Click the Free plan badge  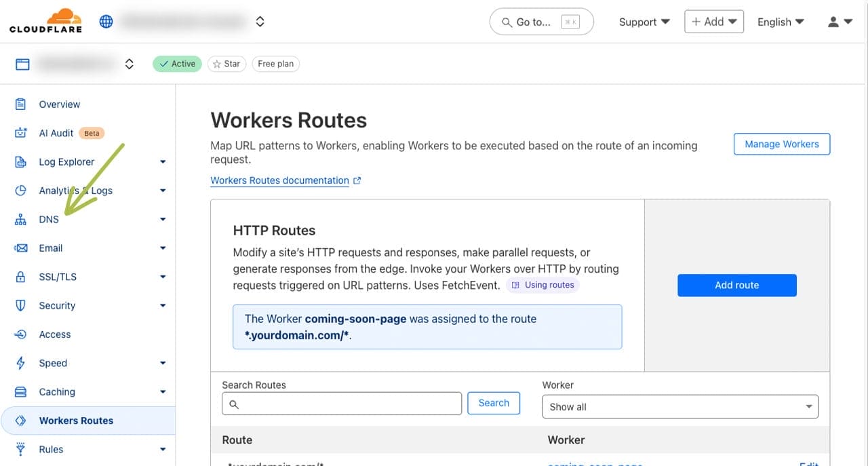point(276,64)
